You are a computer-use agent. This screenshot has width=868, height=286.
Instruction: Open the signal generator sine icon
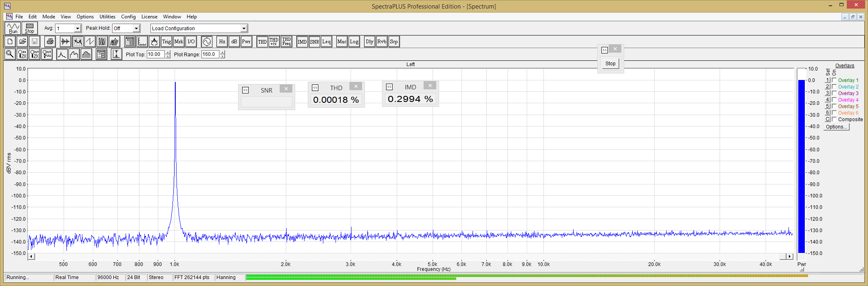tap(207, 42)
